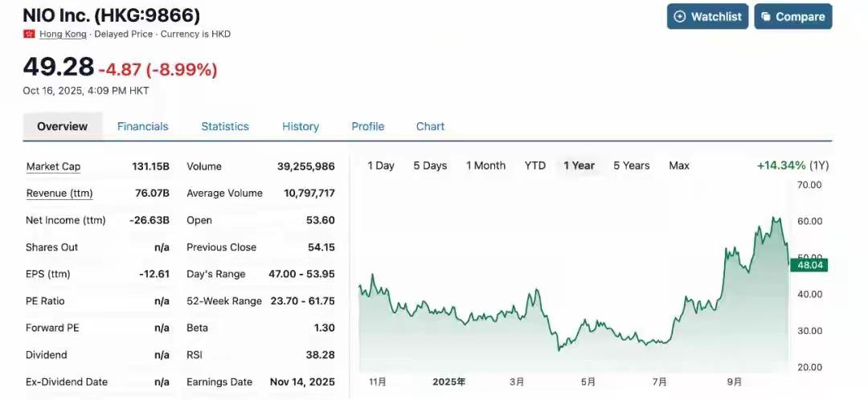Viewport: 868px width, 400px height.
Task: Switch the chart to the YTD range
Action: tap(534, 165)
